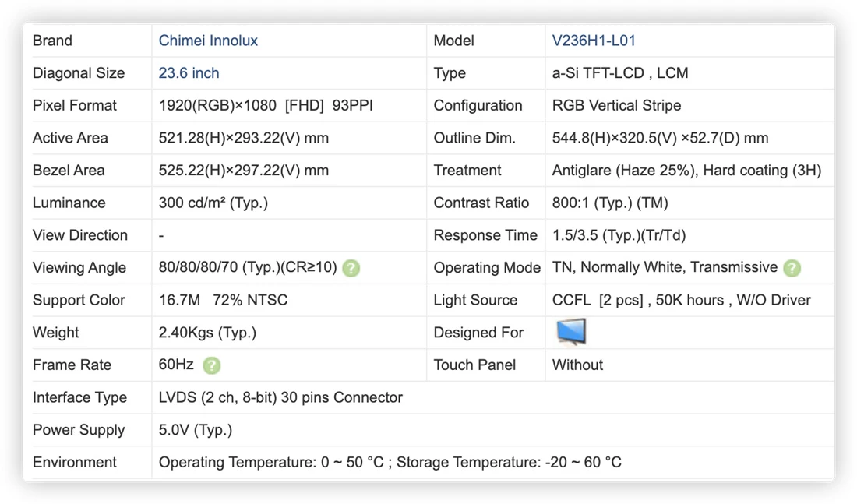Click help icon next to 60Hz frame rate
Viewport: 857px width, 504px height.
coord(211,365)
